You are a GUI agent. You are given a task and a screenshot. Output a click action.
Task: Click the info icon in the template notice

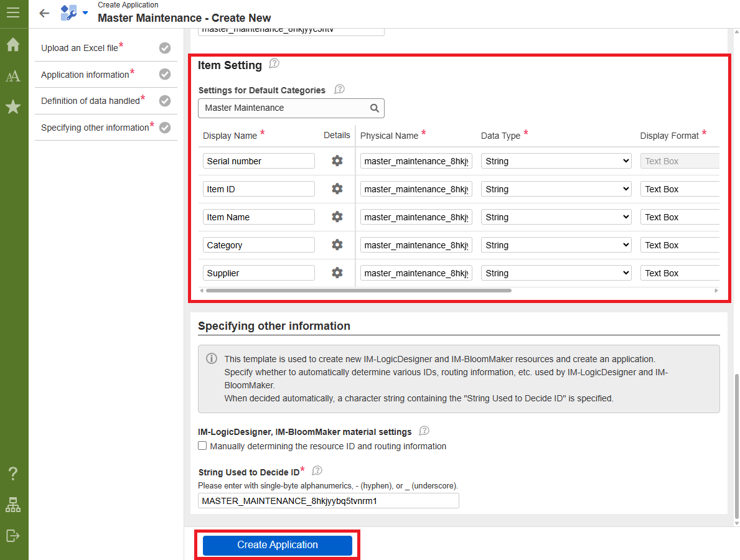point(212,358)
